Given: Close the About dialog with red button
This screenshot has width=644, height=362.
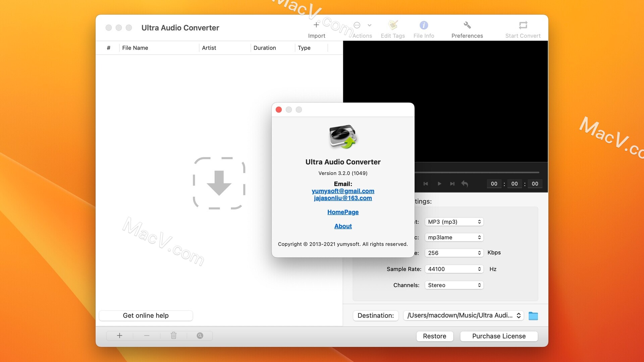Looking at the screenshot, I should pyautogui.click(x=279, y=110).
